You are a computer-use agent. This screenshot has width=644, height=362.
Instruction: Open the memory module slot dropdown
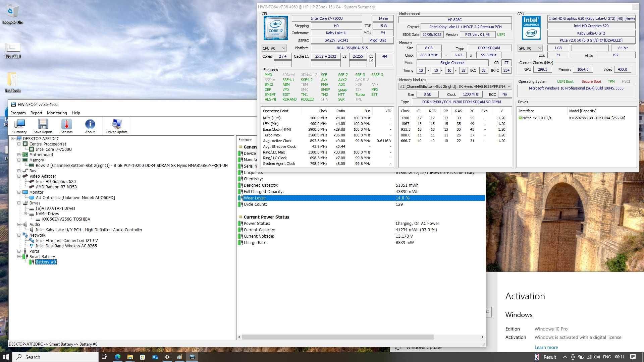[x=455, y=86]
